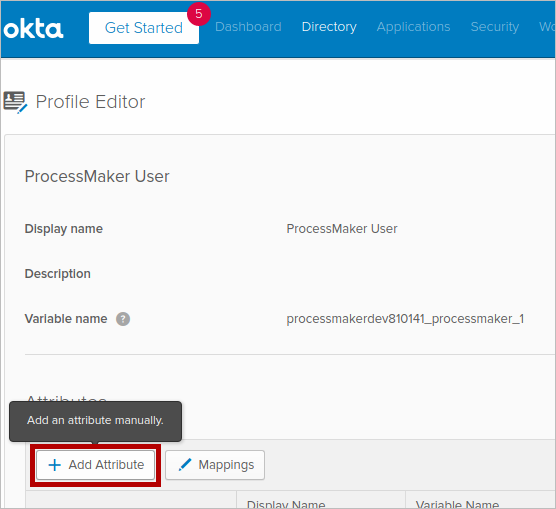Click the pencil icon on Mappings

[x=185, y=465]
